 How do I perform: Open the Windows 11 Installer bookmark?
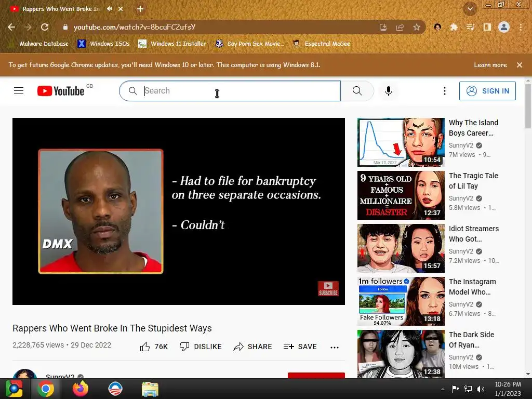pos(172,44)
